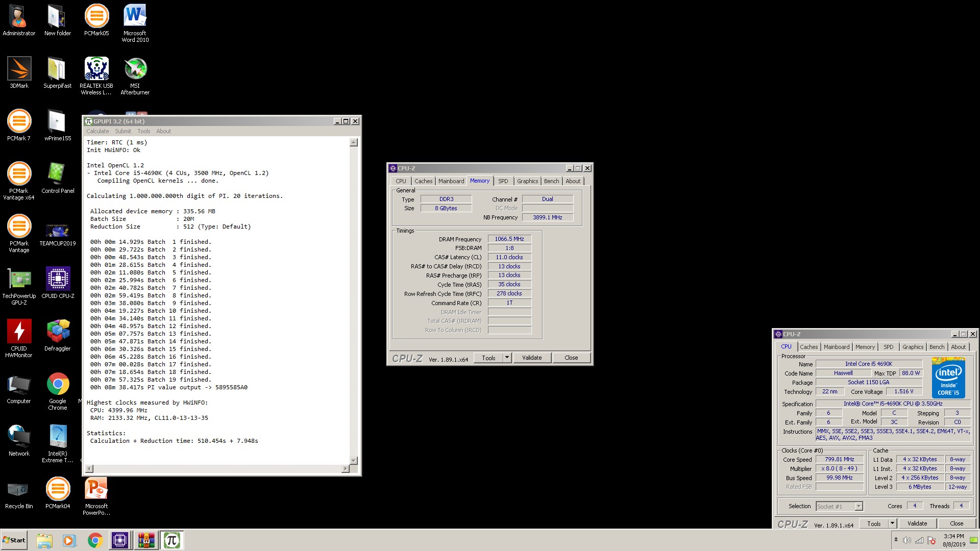Switch to Caches tab in Memory CPU-Z window
Image resolution: width=980 pixels, height=551 pixels.
[423, 181]
